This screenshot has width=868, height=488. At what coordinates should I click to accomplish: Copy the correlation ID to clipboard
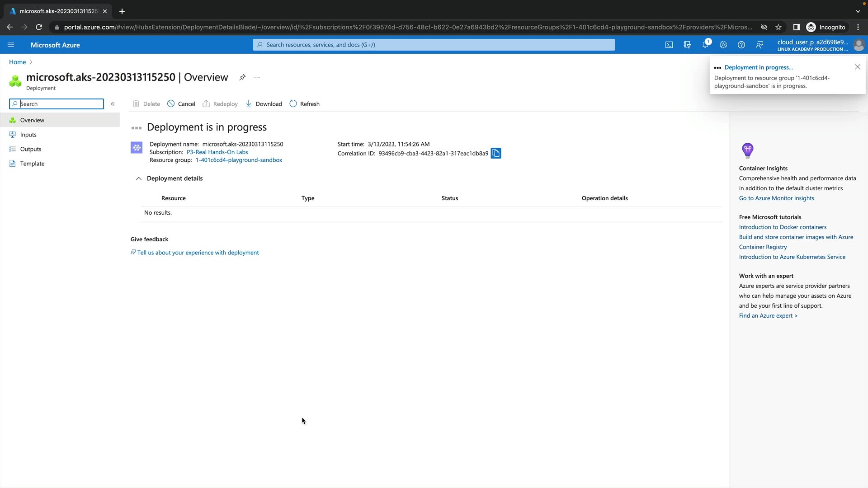(496, 153)
